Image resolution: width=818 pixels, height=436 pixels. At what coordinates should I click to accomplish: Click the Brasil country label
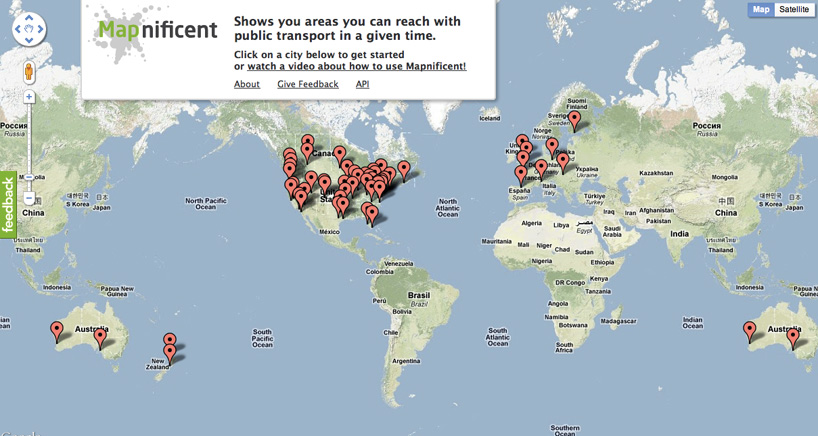(x=419, y=295)
